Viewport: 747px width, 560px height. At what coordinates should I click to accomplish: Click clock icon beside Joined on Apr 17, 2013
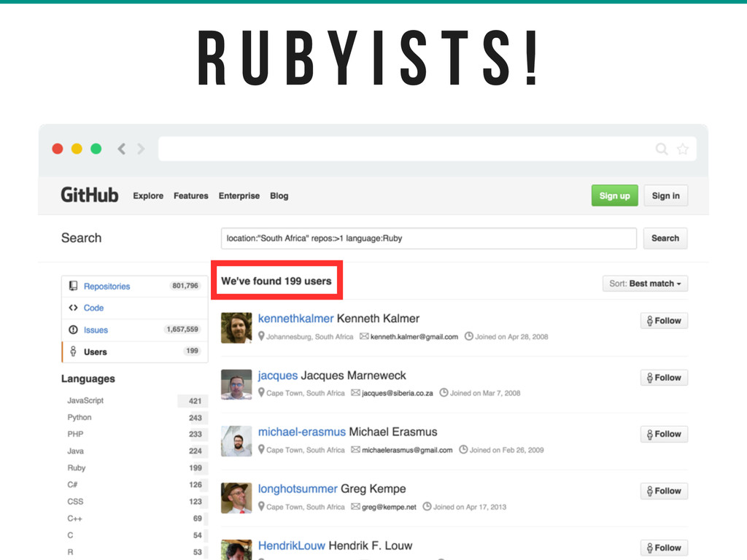coord(427,506)
